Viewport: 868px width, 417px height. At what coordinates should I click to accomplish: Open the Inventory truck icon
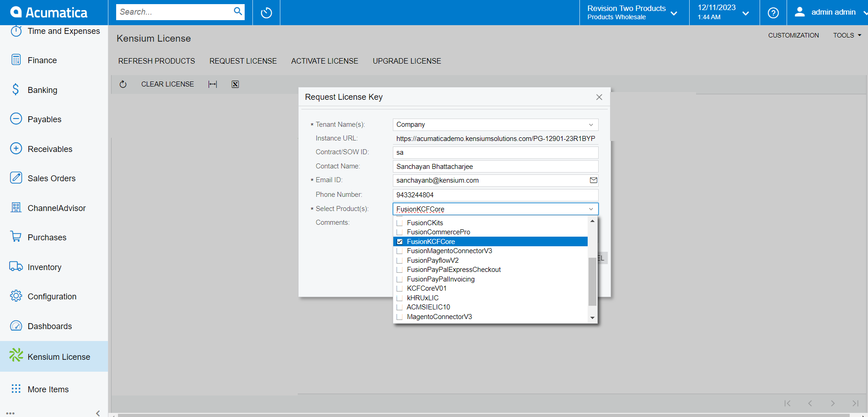pyautogui.click(x=16, y=267)
